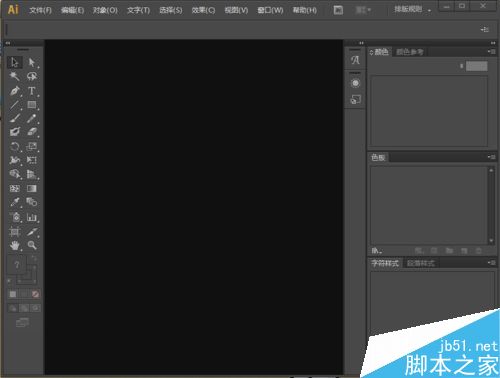Open the control bar options menu
500x378 pixels.
point(485,30)
